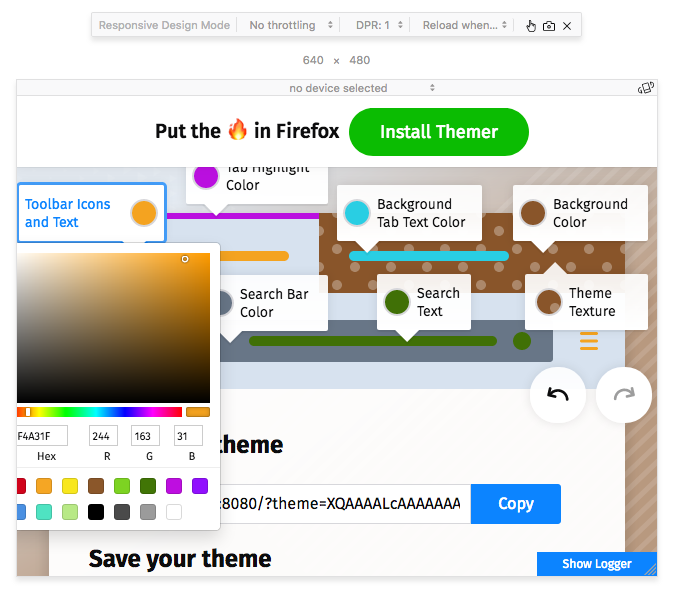Pick the brown preset swatch
The image size is (674, 593).
[96, 486]
